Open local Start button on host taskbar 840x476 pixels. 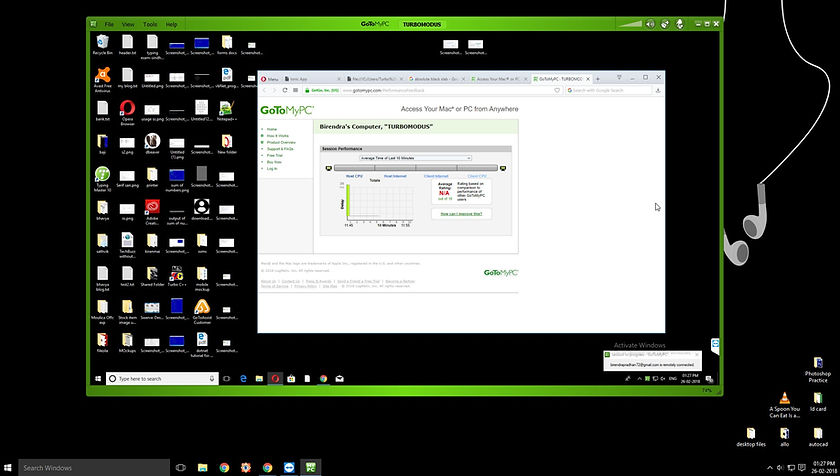(x=8, y=467)
